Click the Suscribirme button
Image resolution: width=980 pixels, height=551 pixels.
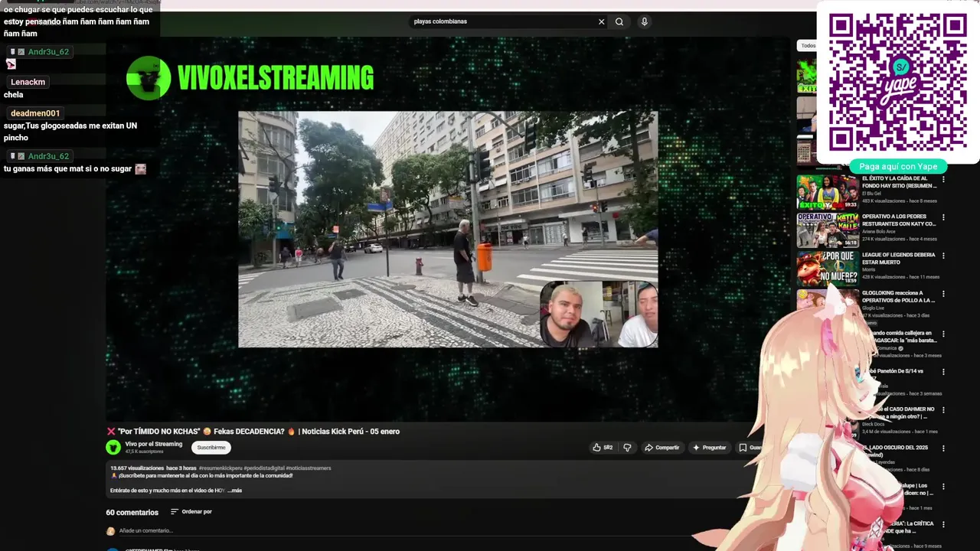[211, 448]
